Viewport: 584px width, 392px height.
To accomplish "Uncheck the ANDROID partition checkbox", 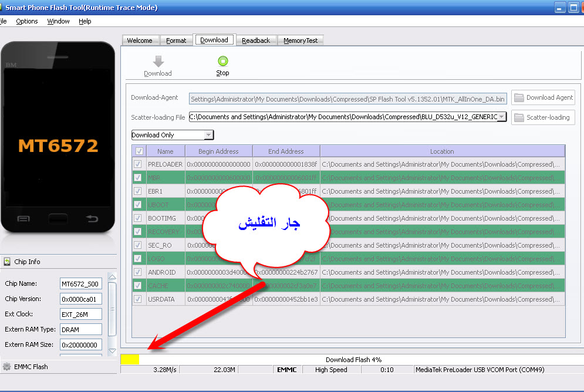I will (138, 272).
